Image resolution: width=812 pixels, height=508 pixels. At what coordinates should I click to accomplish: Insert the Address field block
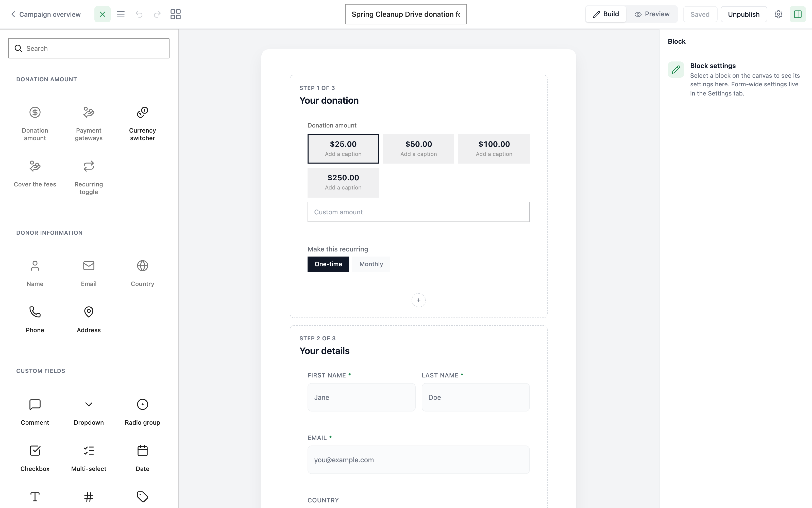(89, 320)
